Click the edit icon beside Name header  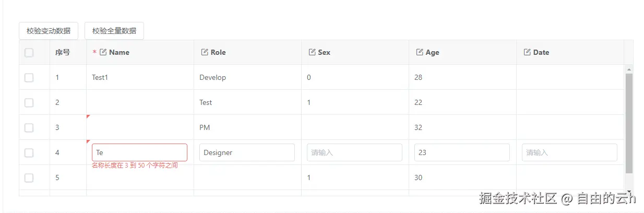(103, 52)
